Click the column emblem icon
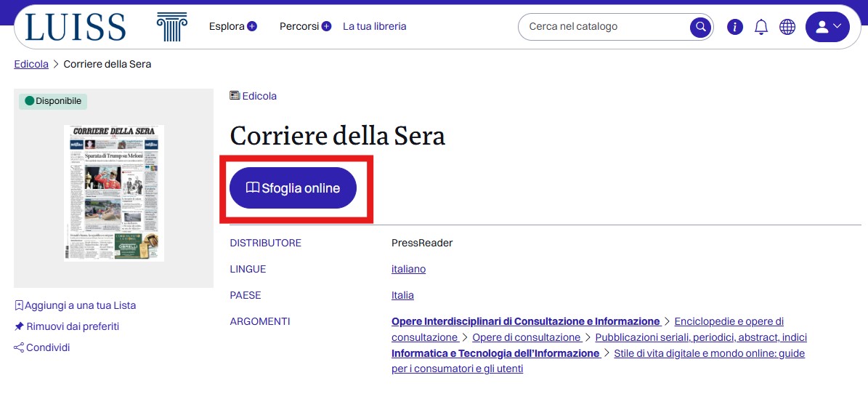 (x=171, y=27)
